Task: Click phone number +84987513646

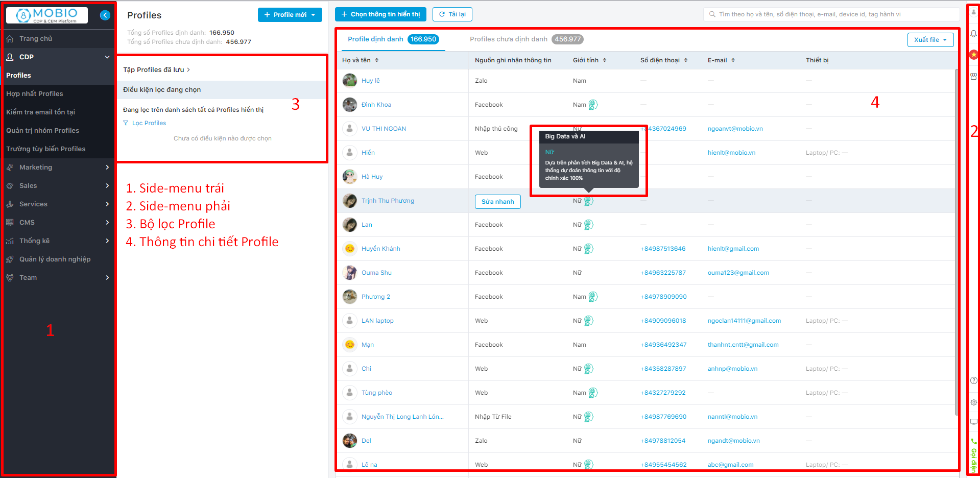Action: [663, 249]
